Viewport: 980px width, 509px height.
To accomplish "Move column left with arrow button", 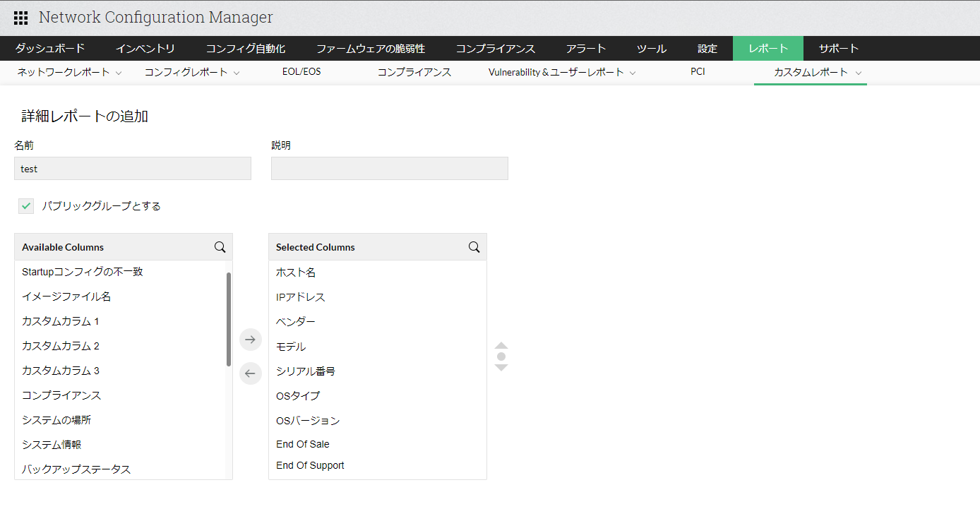I will 250,373.
